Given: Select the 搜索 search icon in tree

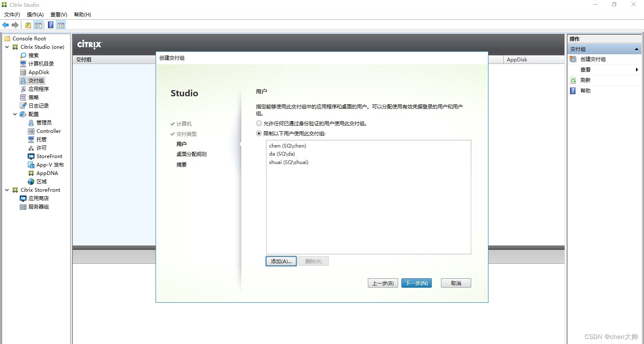Looking at the screenshot, I should [x=23, y=56].
